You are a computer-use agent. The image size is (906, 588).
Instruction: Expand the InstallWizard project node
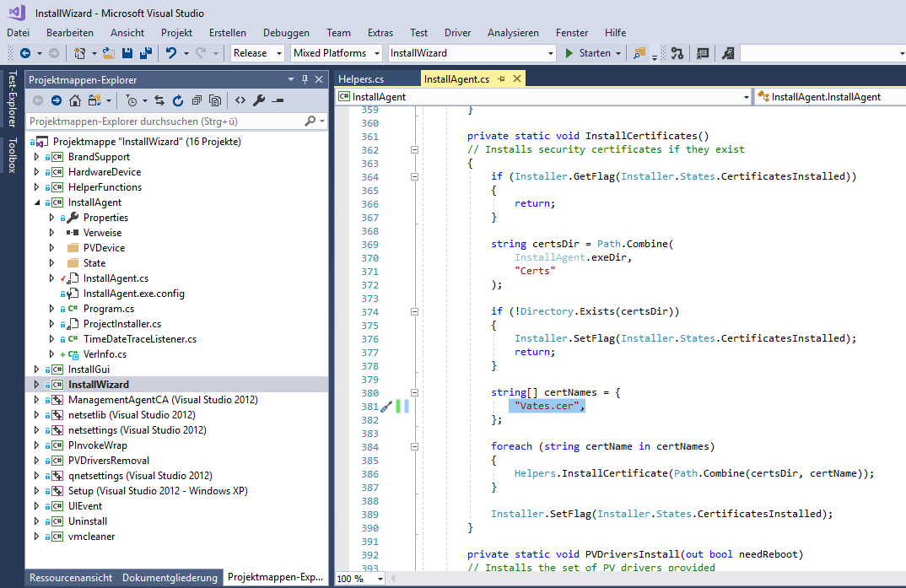36,384
